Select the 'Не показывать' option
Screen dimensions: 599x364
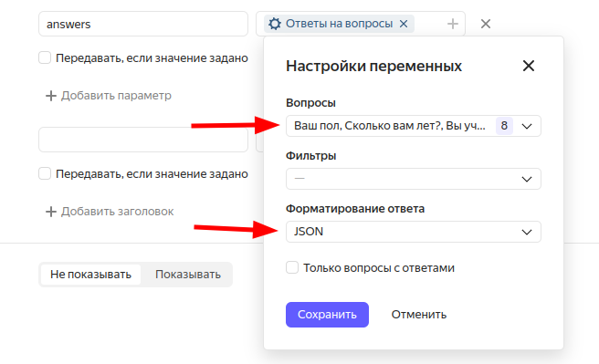[90, 275]
